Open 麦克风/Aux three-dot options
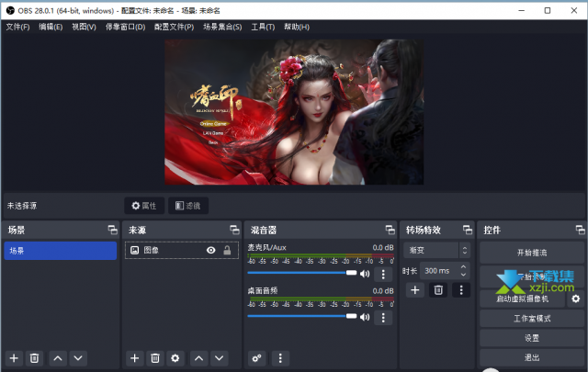This screenshot has width=588, height=372. click(383, 274)
